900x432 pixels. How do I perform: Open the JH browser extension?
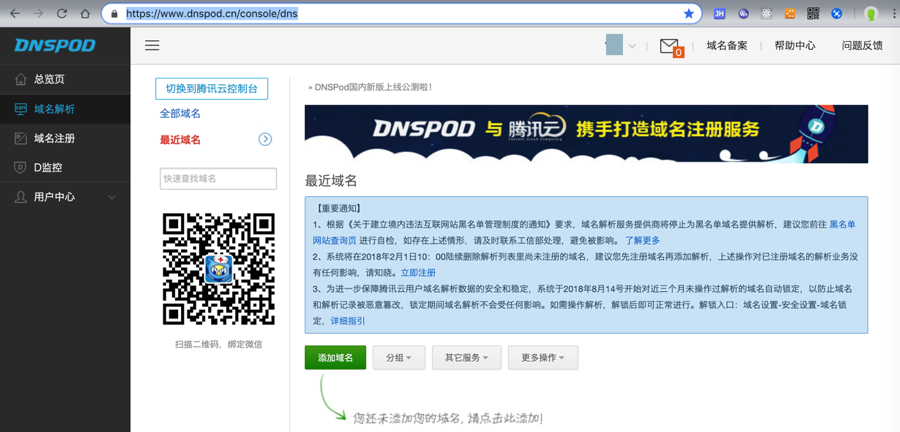[720, 13]
